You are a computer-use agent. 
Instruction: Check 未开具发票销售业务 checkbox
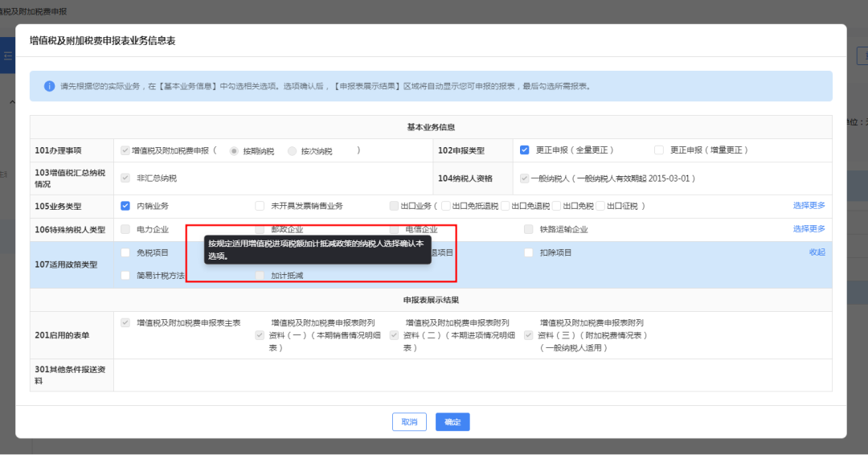coord(260,206)
